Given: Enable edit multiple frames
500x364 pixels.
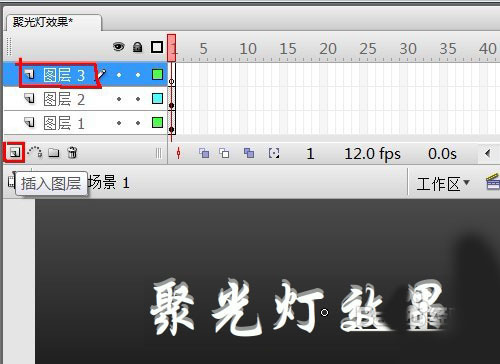Looking at the screenshot, I should pyautogui.click(x=249, y=153).
